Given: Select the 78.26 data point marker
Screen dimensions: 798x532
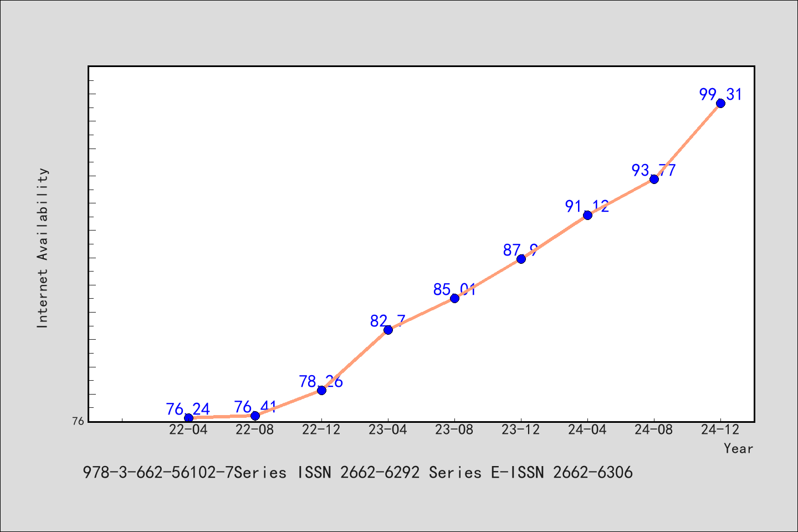Looking at the screenshot, I should [x=321, y=390].
